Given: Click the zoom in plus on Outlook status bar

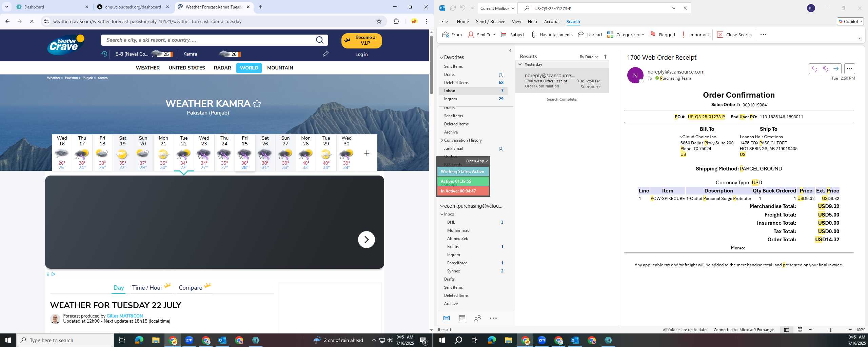Looking at the screenshot, I should [x=850, y=330].
